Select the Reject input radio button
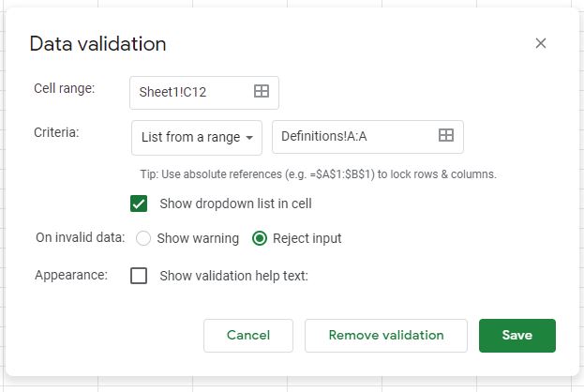The height and width of the screenshot is (392, 584). (260, 238)
